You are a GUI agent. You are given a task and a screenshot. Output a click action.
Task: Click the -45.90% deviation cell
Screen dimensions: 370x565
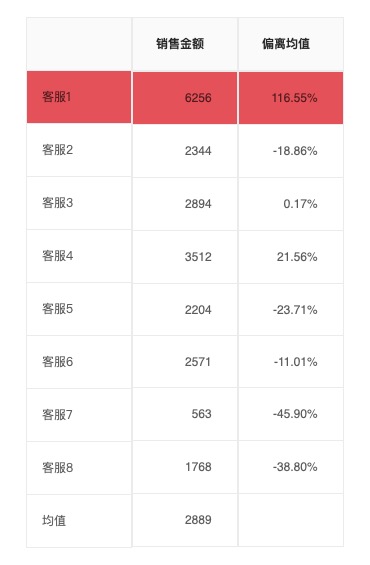tap(291, 414)
